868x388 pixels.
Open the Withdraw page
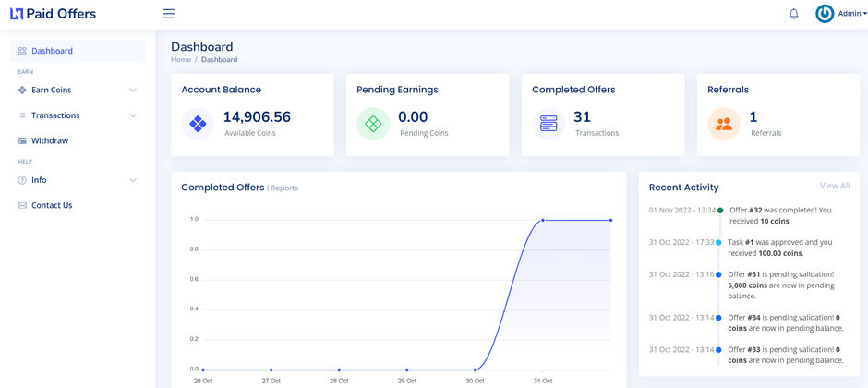coord(50,140)
